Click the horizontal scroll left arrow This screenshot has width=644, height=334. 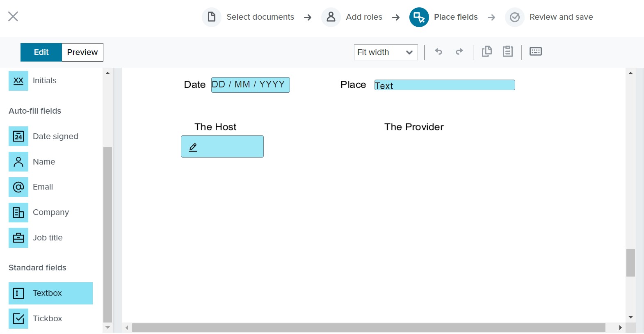[x=127, y=328]
